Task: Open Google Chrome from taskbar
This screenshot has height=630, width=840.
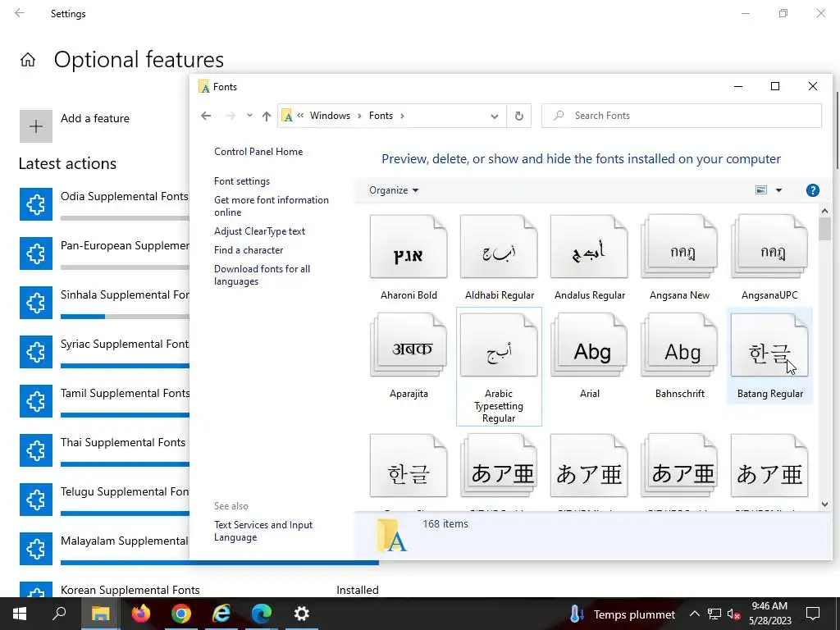Action: [x=181, y=614]
